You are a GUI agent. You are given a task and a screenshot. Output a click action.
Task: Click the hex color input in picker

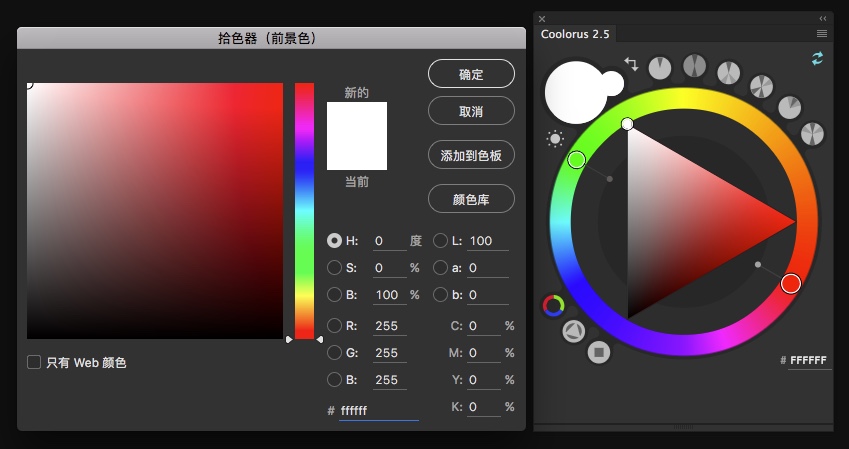[378, 410]
